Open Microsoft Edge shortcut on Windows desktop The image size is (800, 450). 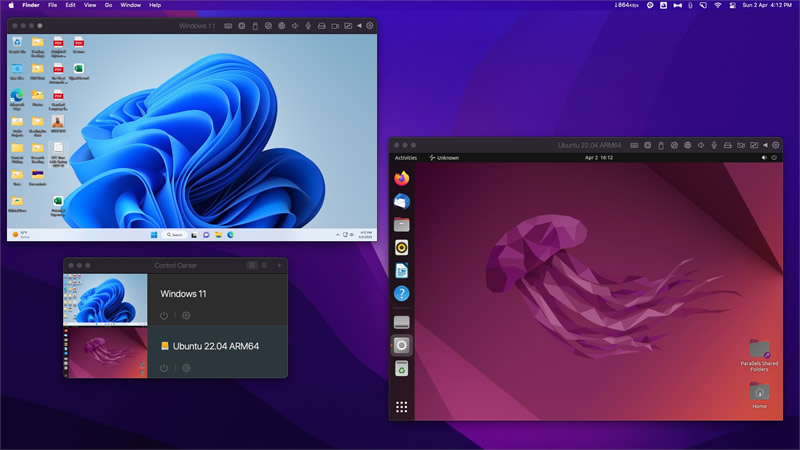point(17,99)
